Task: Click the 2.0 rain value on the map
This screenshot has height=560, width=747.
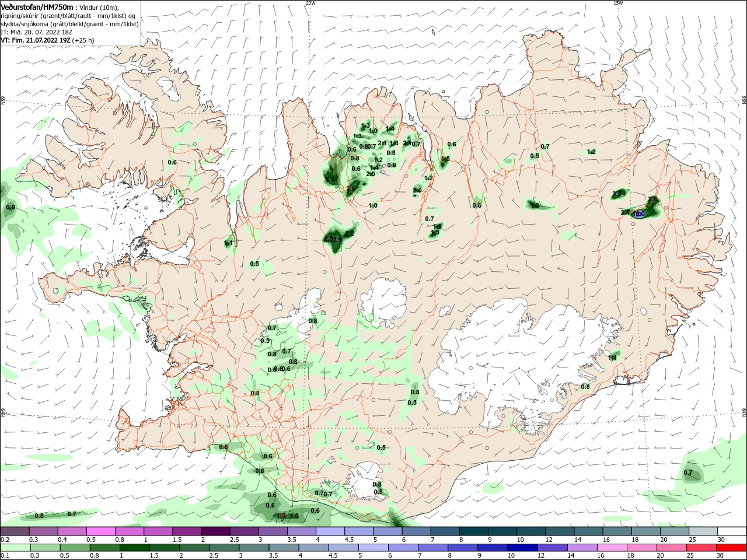Action: [417, 191]
